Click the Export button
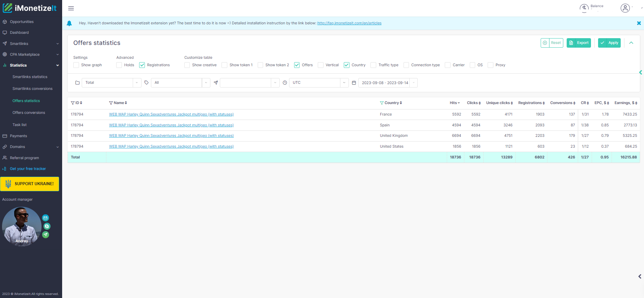The image size is (644, 298). pyautogui.click(x=579, y=43)
